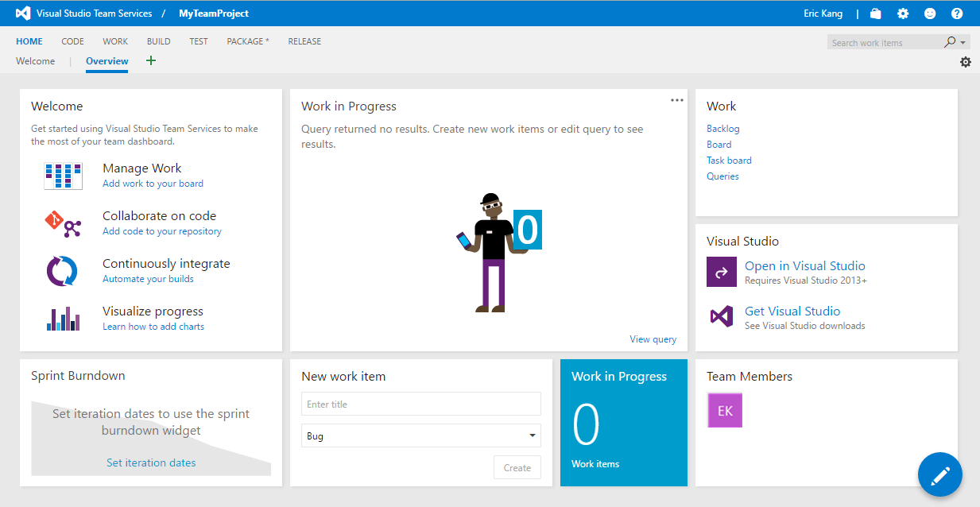Click the EK team member avatar
Screen dimensions: 980x507
click(x=725, y=410)
